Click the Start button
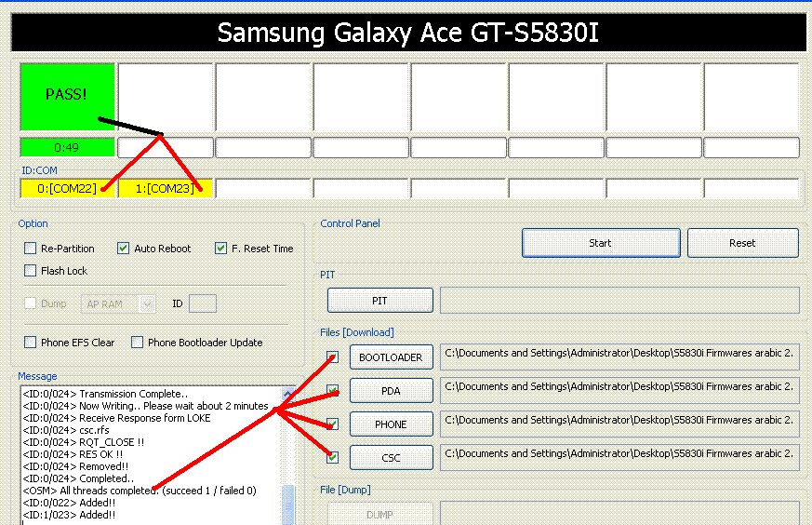The height and width of the screenshot is (525, 812). 601,243
